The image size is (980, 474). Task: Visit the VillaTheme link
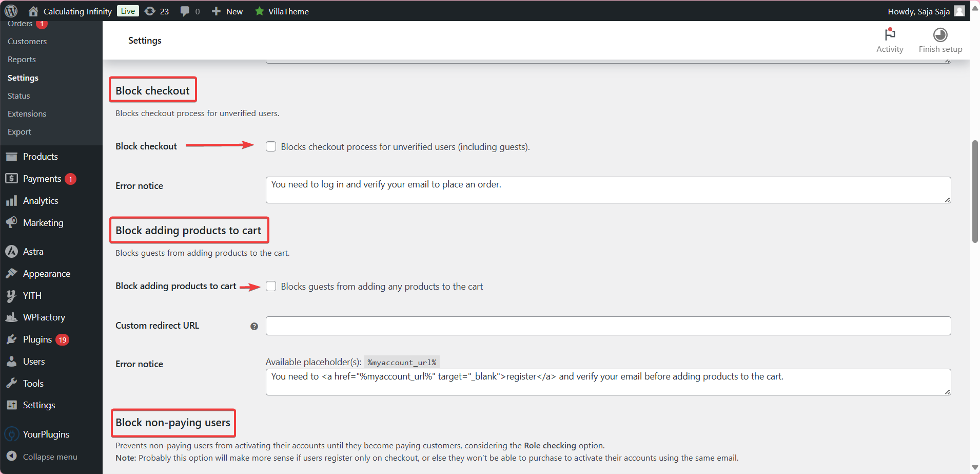tap(281, 11)
